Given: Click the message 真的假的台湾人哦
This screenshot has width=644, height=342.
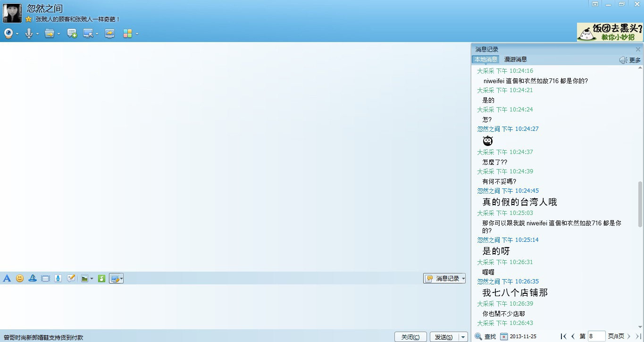Looking at the screenshot, I should (519, 202).
